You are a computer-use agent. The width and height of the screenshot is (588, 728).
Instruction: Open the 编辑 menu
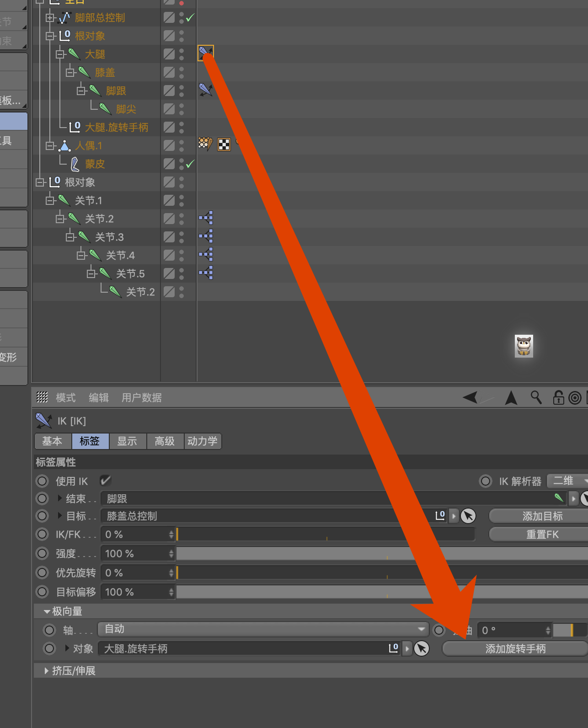pos(99,397)
